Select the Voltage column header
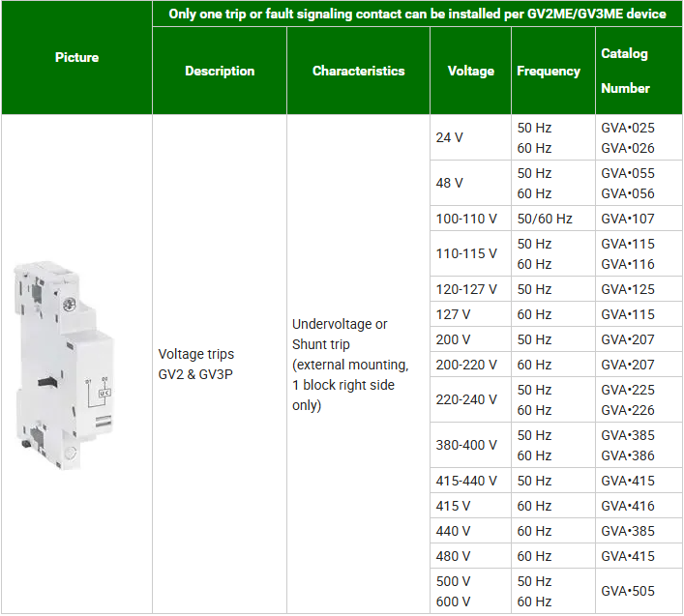 tap(470, 71)
